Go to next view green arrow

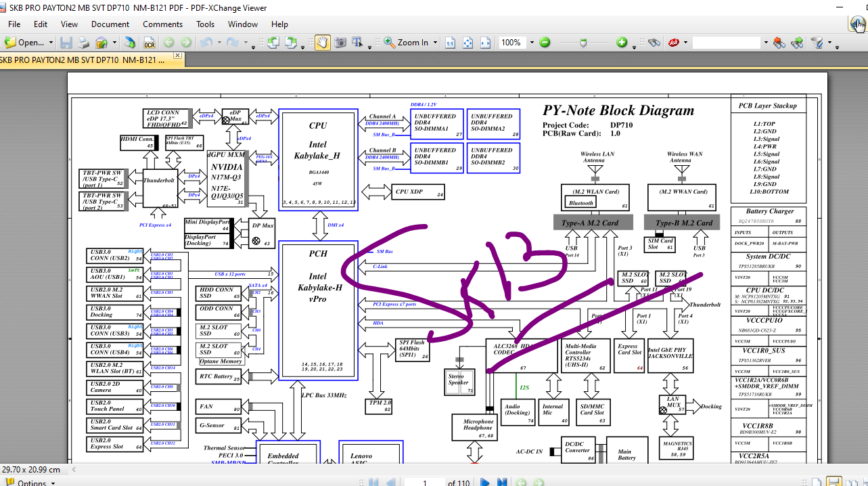pyautogui.click(x=185, y=43)
